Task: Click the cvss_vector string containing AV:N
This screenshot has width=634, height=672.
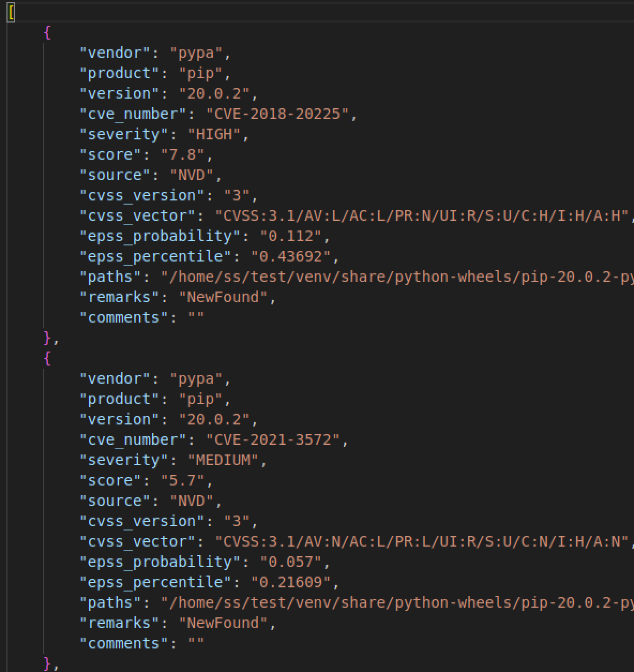Action: pos(421,542)
